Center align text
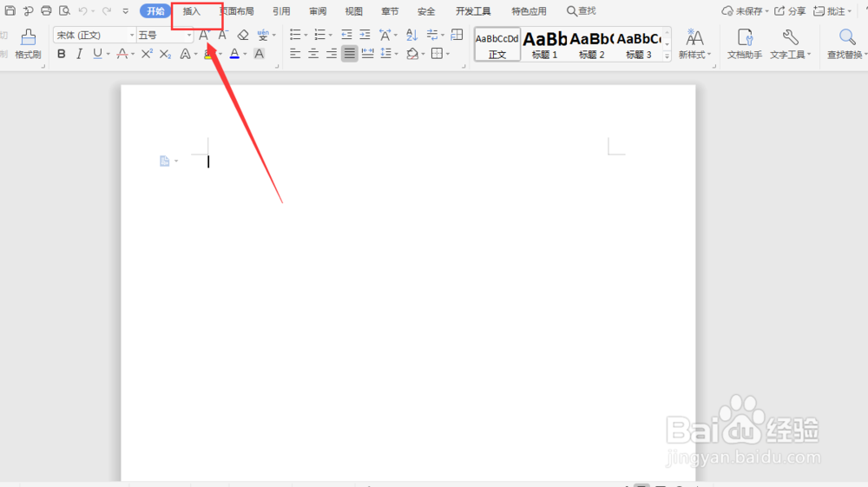Viewport: 868px width, 487px height. click(x=313, y=54)
